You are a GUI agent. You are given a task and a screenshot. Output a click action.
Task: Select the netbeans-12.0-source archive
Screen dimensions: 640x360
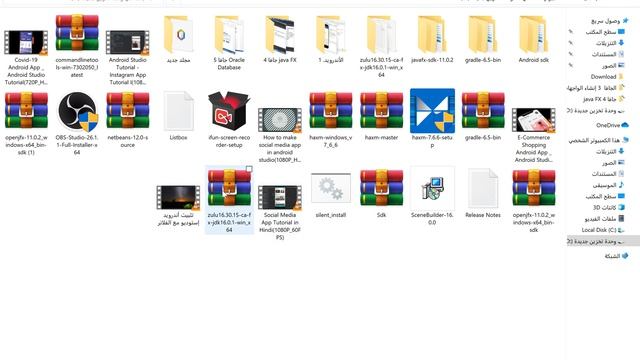coord(127,119)
